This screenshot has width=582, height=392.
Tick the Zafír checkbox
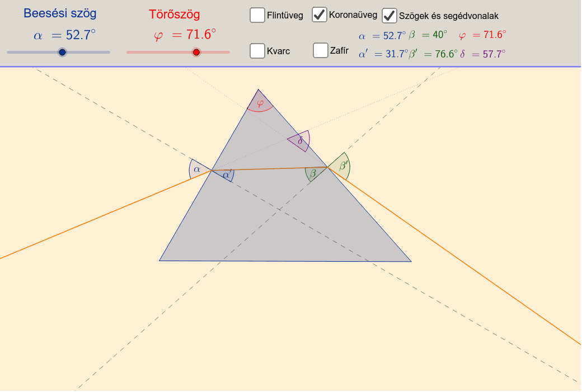click(321, 50)
